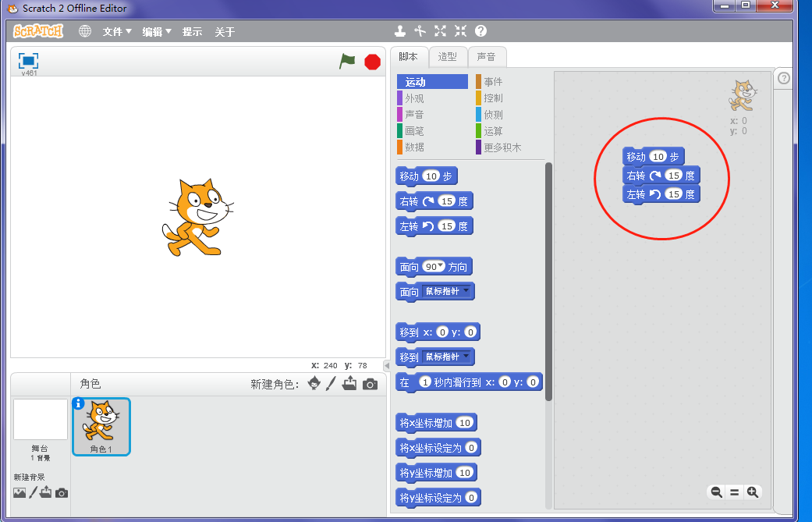The image size is (812, 522).
Task: Select the 外观 block category
Action: (432, 98)
